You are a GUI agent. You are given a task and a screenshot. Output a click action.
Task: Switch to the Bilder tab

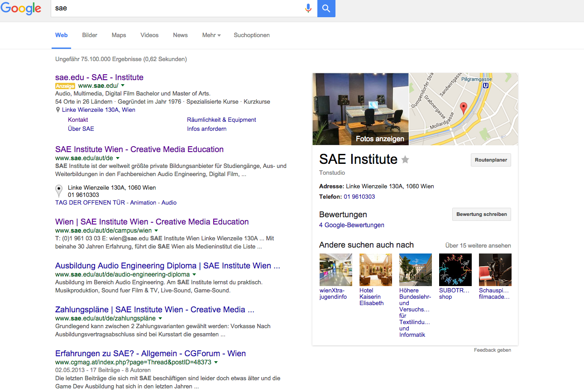coord(90,35)
